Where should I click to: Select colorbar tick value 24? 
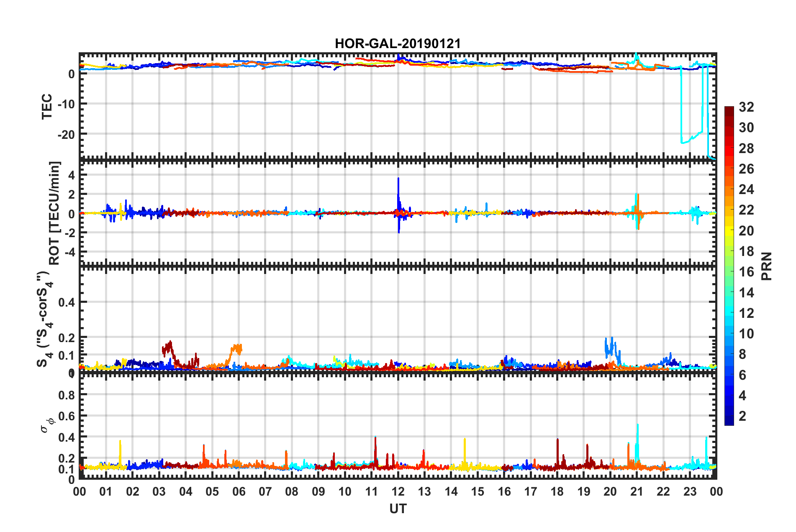746,189
